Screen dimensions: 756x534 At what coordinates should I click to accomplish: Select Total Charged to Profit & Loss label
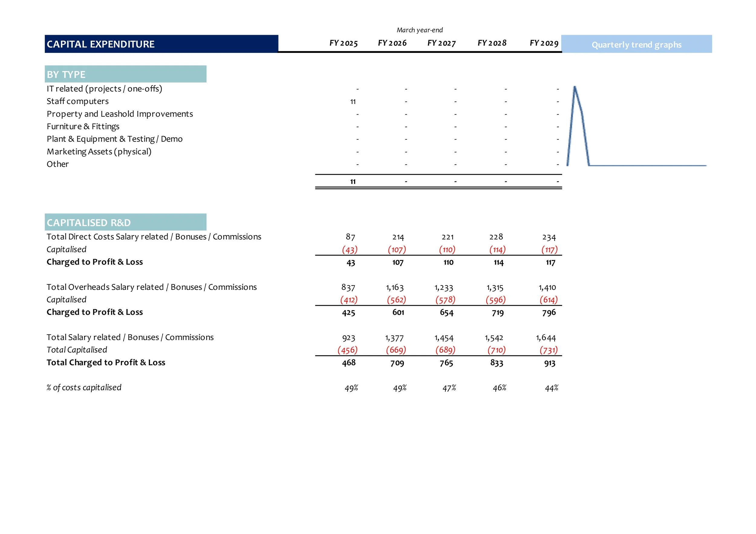tap(106, 362)
